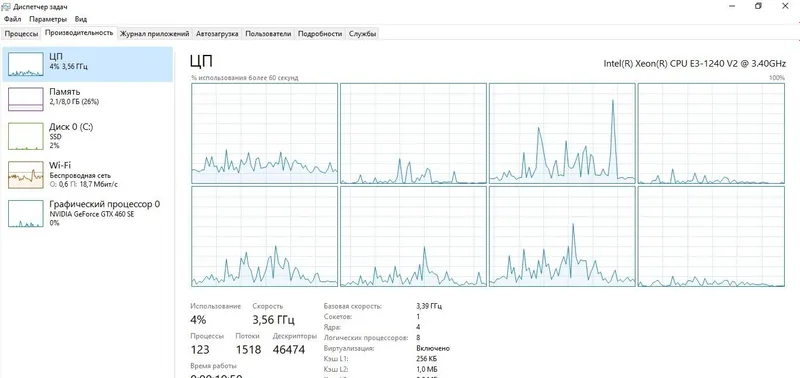Select the Wi-Fi graph thumbnail
This screenshot has height=378, width=800.
[x=26, y=176]
